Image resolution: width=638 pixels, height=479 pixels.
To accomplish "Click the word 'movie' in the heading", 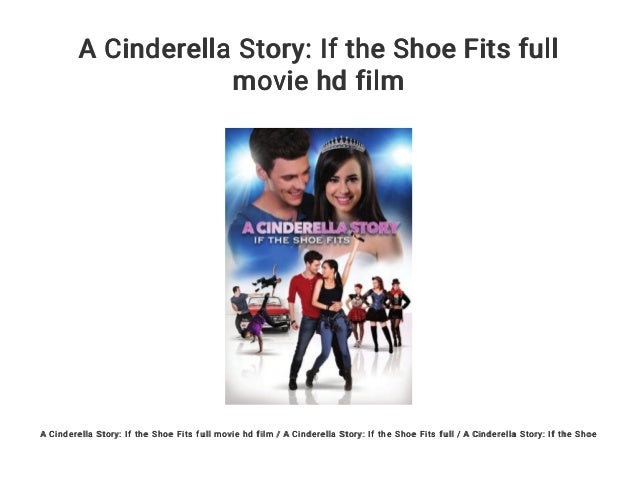I will [x=271, y=81].
